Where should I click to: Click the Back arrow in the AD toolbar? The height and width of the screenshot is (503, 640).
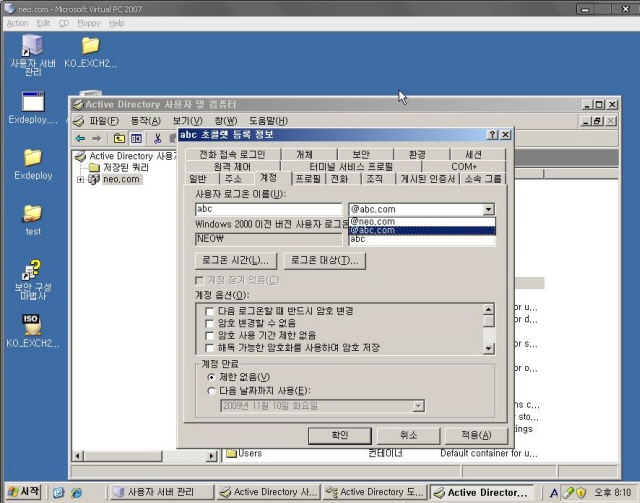(x=80, y=139)
